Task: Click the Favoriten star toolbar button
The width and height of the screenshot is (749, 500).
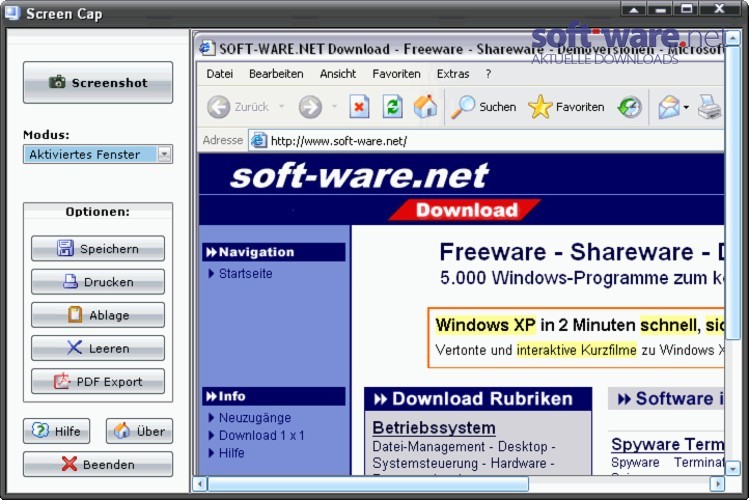Action: click(x=566, y=106)
